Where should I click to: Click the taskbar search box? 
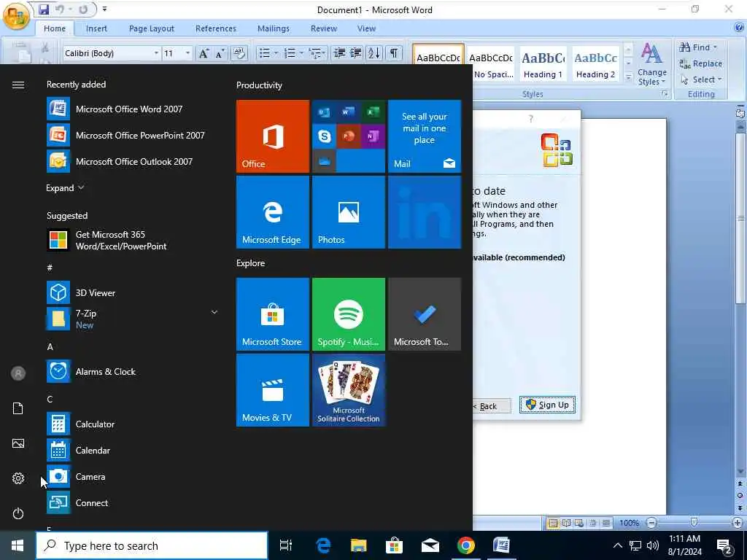tap(152, 545)
